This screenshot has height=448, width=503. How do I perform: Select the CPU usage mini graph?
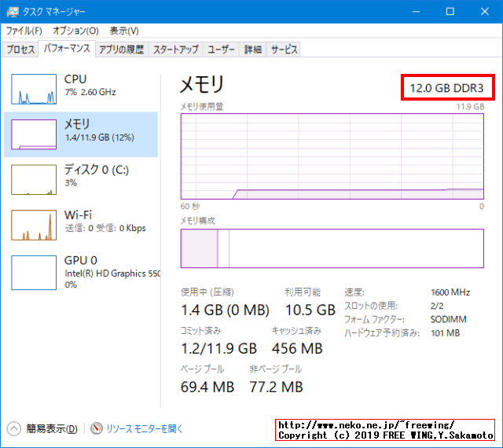34,89
